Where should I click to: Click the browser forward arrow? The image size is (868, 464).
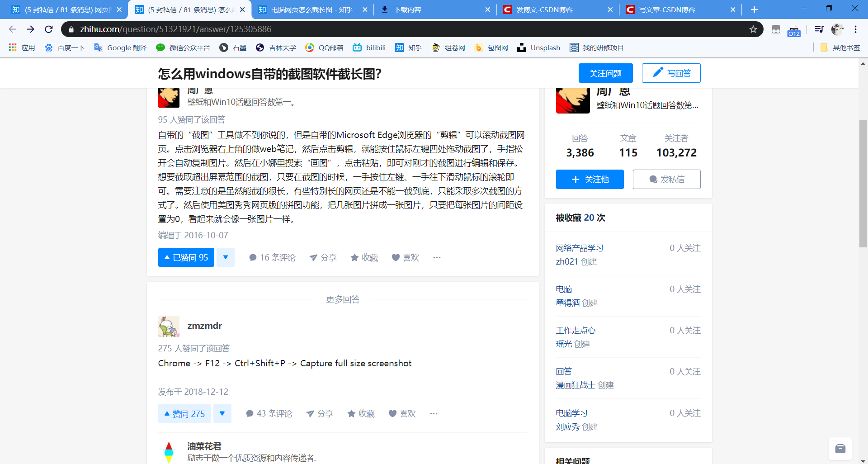point(30,29)
